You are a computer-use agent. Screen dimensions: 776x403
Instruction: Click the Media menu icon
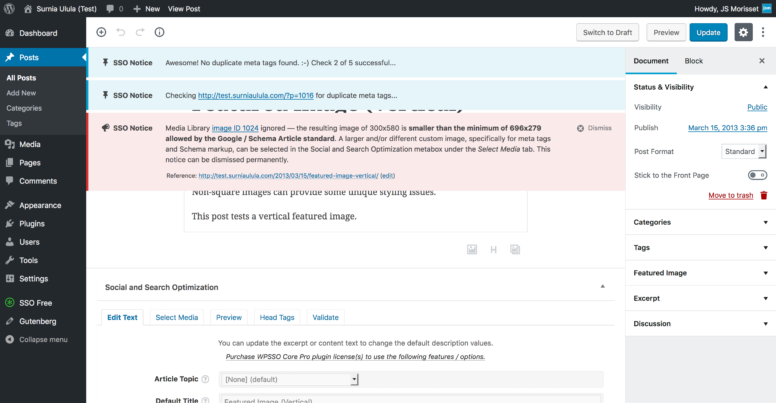click(x=9, y=144)
